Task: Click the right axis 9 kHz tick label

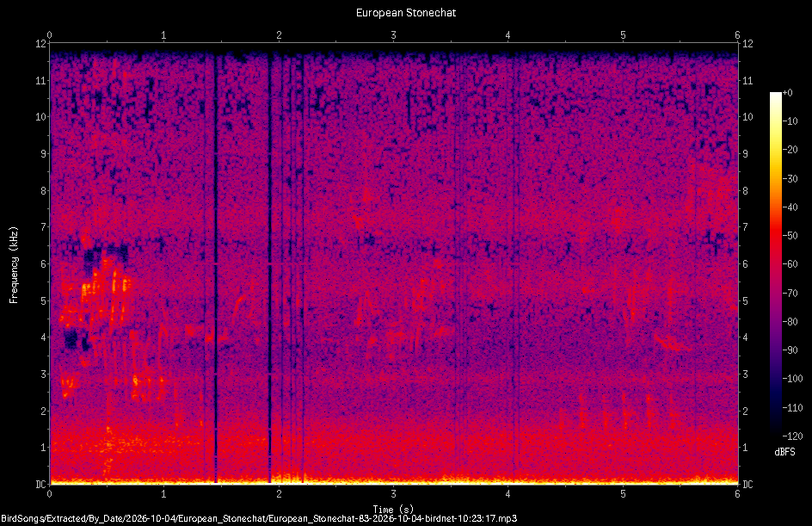Action: (746, 154)
